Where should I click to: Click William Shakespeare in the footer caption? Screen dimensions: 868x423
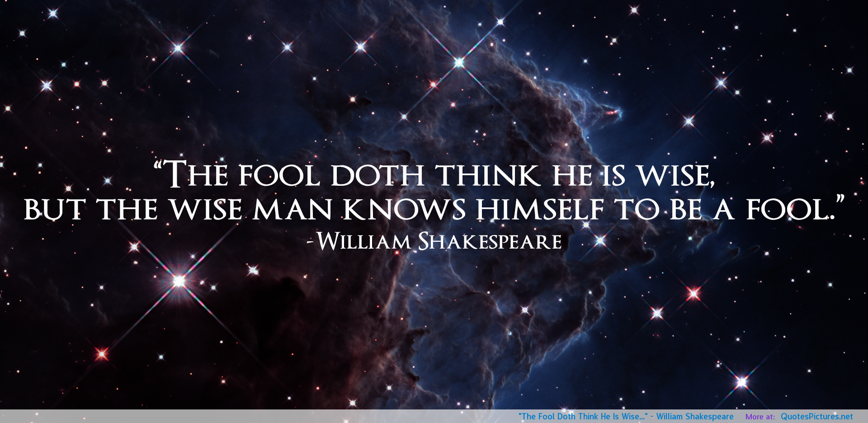pyautogui.click(x=695, y=416)
